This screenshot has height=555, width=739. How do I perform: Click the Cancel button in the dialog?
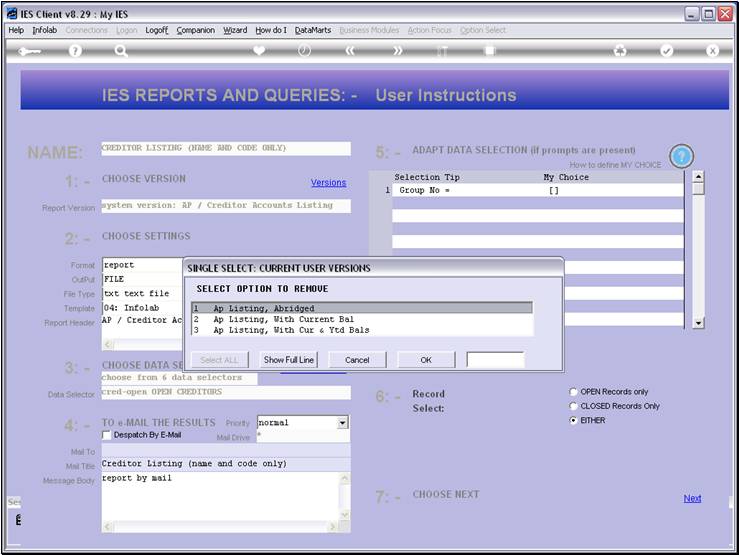357,360
